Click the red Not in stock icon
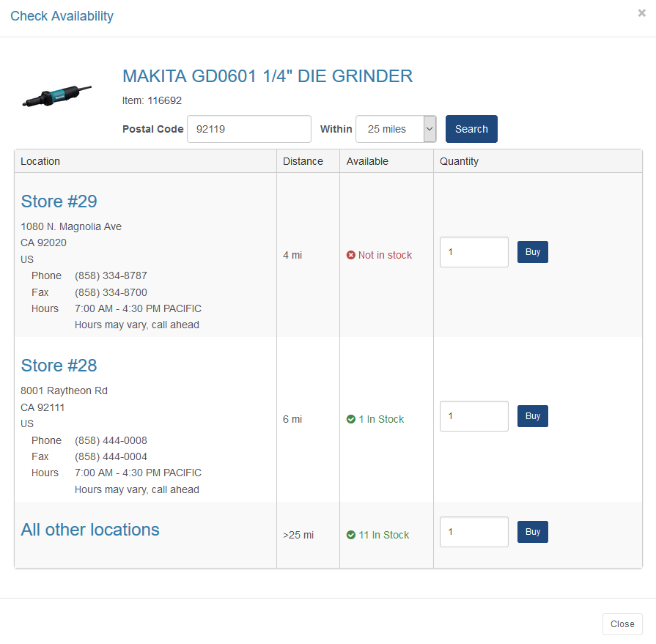This screenshot has height=644, width=656. pyautogui.click(x=350, y=255)
